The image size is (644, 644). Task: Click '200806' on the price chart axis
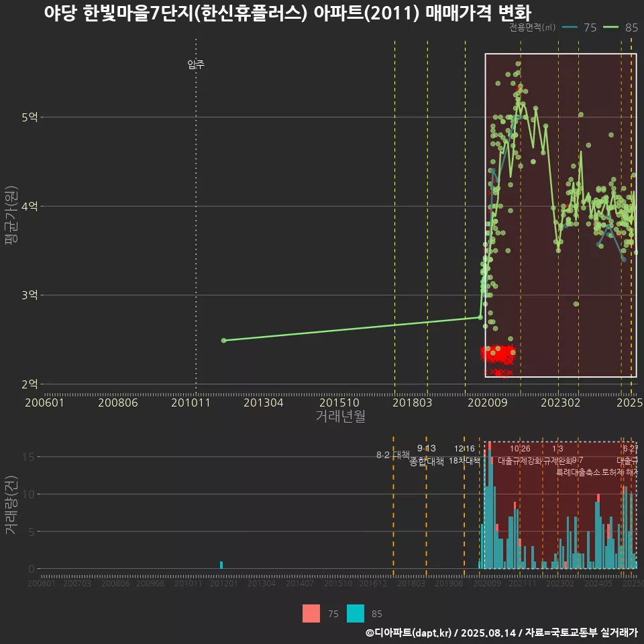(118, 402)
